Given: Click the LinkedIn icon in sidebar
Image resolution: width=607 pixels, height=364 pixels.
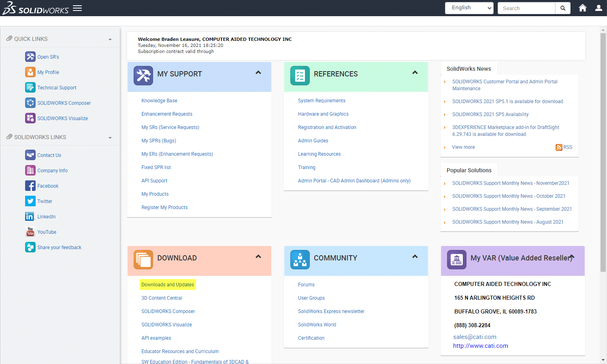Looking at the screenshot, I should click(30, 216).
